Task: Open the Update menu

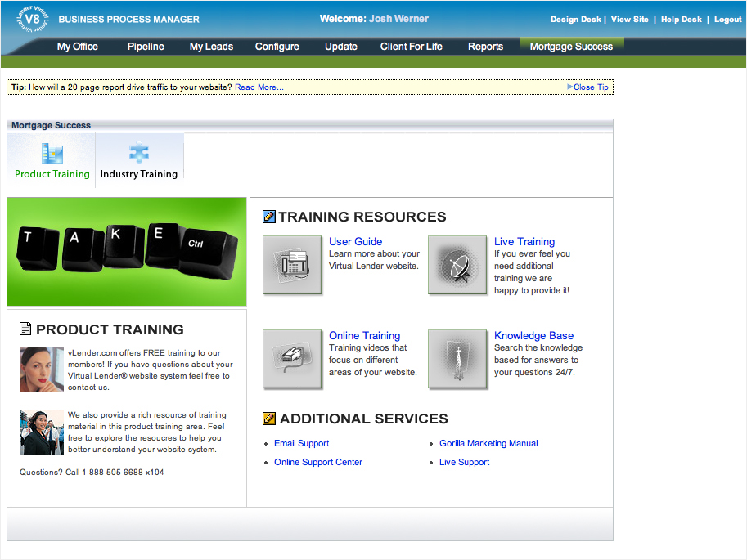Action: tap(341, 47)
